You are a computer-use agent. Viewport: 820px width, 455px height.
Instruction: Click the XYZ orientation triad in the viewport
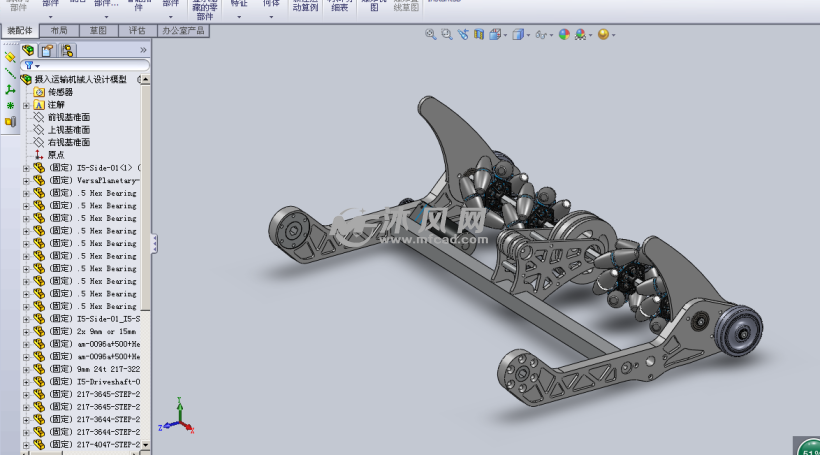coord(177,416)
